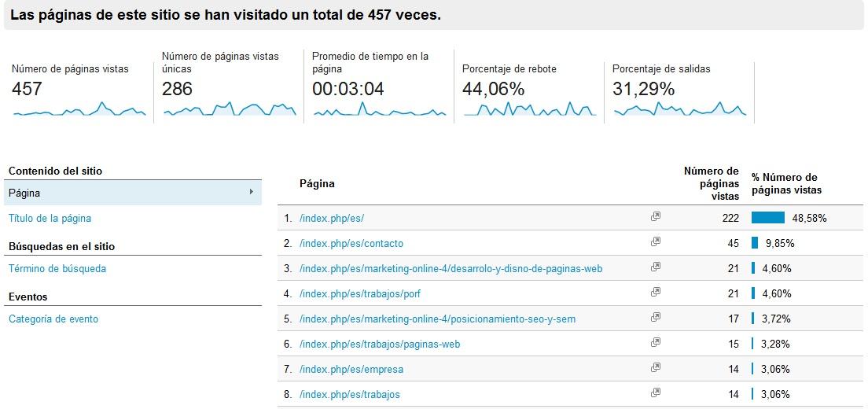868x409 pixels.
Task: Expand the Página arrow in sidebar
Action: point(251,192)
